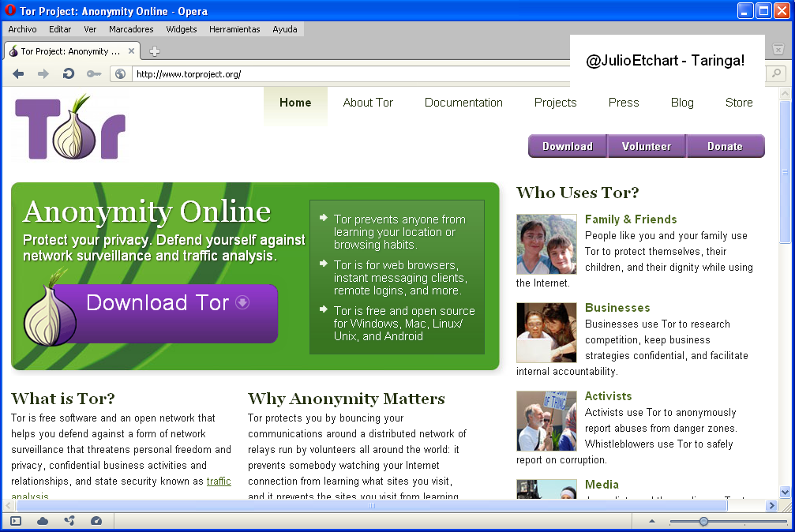Open the Projects nav link

click(x=556, y=103)
